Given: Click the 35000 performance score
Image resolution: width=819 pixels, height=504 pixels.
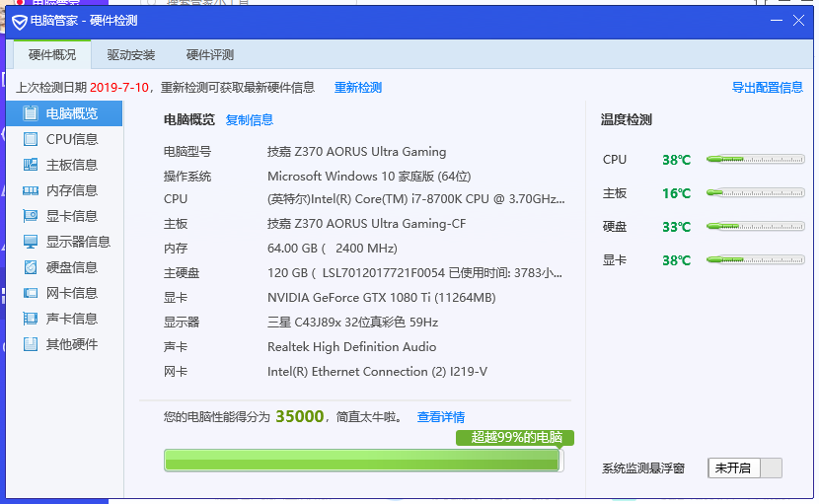Looking at the screenshot, I should click(x=300, y=416).
